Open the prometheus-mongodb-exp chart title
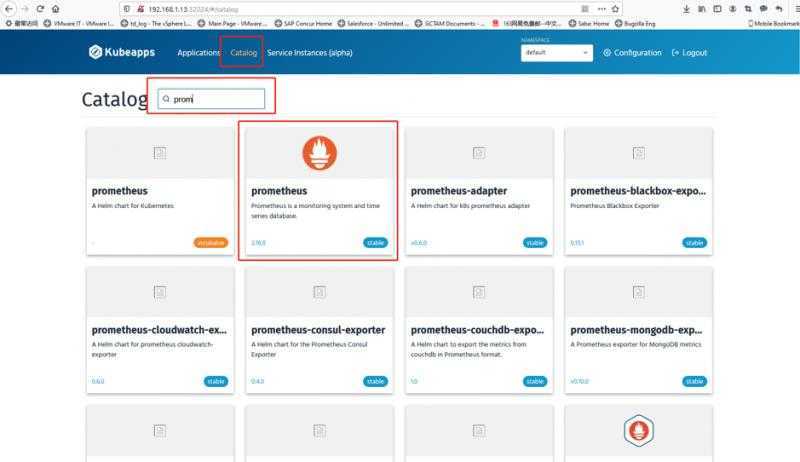This screenshot has width=800, height=462. (636, 330)
